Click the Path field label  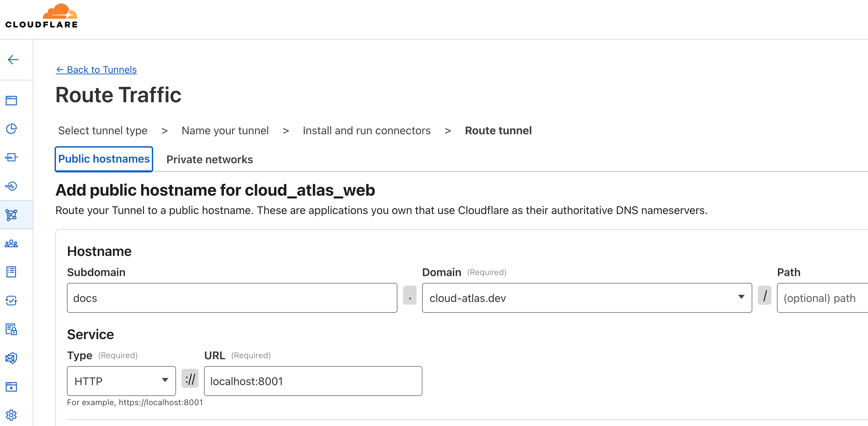[x=789, y=272]
